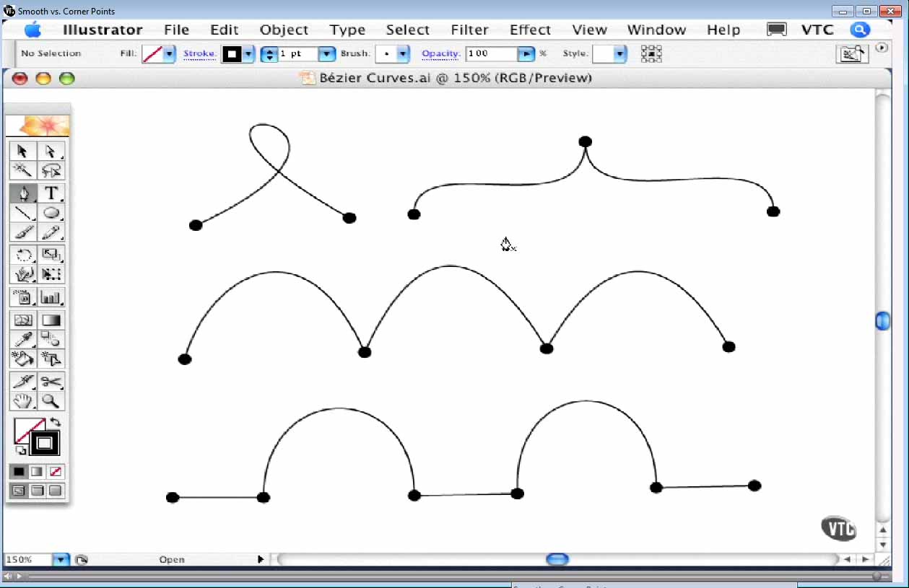Select the Pen tool
The height and width of the screenshot is (588, 909).
coord(23,193)
